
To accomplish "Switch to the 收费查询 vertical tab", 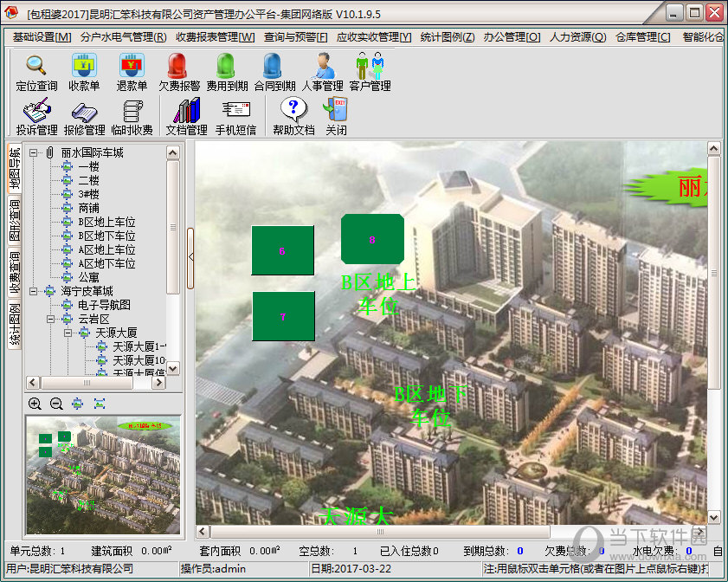I will click(x=15, y=275).
